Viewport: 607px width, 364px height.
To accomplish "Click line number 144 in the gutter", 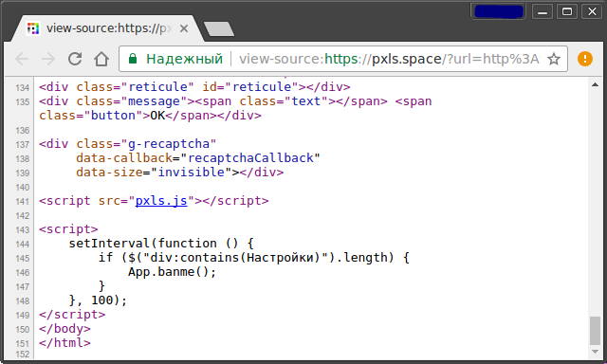I will click(23, 244).
